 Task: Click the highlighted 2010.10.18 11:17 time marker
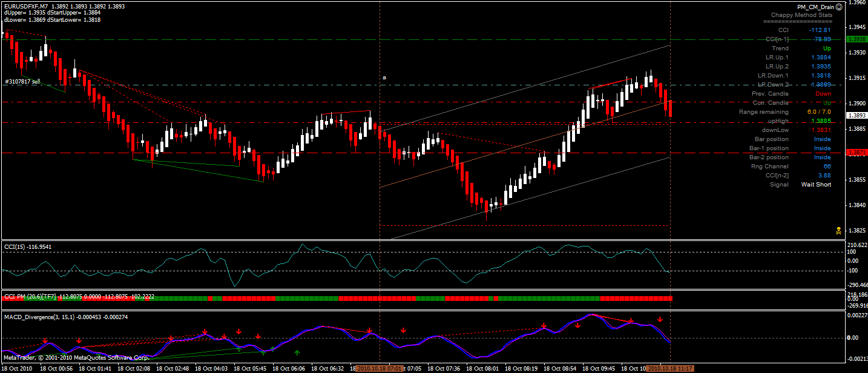[669, 368]
